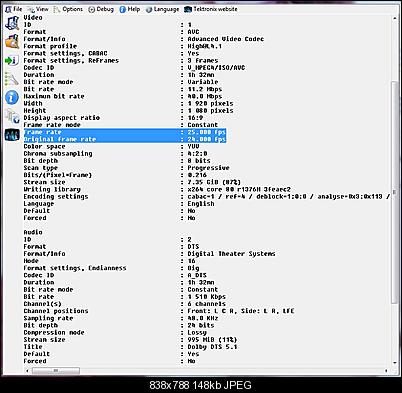Open the Language menu
The image size is (402, 393).
tap(162, 9)
